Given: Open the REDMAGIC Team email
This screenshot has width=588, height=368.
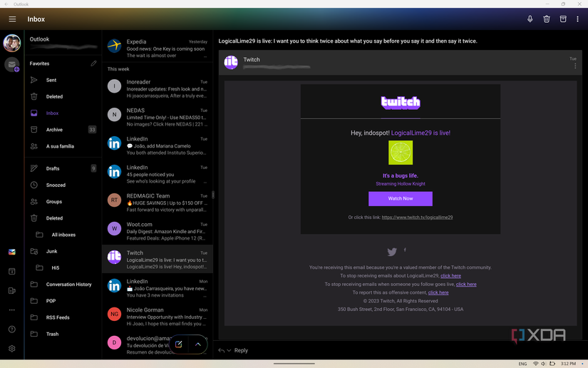Looking at the screenshot, I should tap(157, 203).
